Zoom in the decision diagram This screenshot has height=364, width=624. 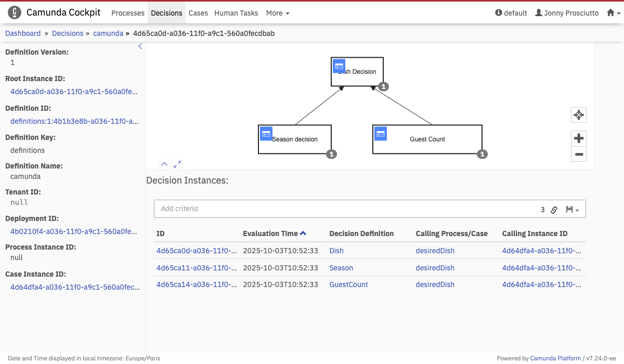(578, 138)
